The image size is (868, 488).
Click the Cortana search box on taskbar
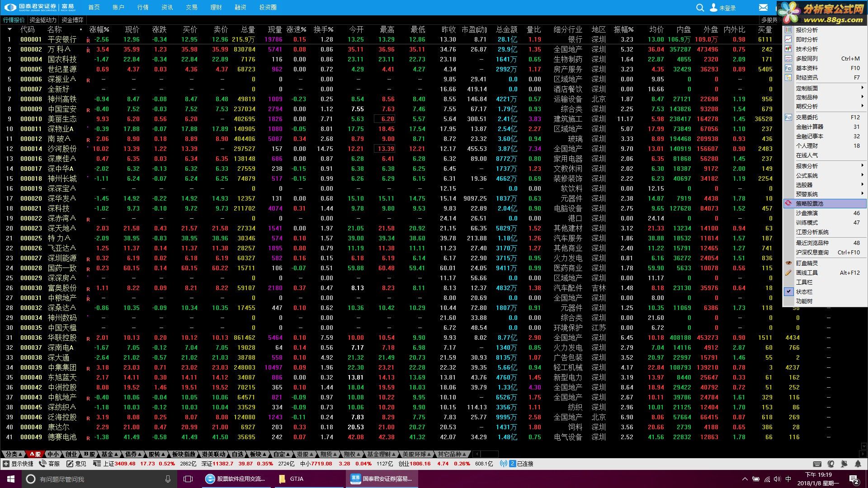99,479
